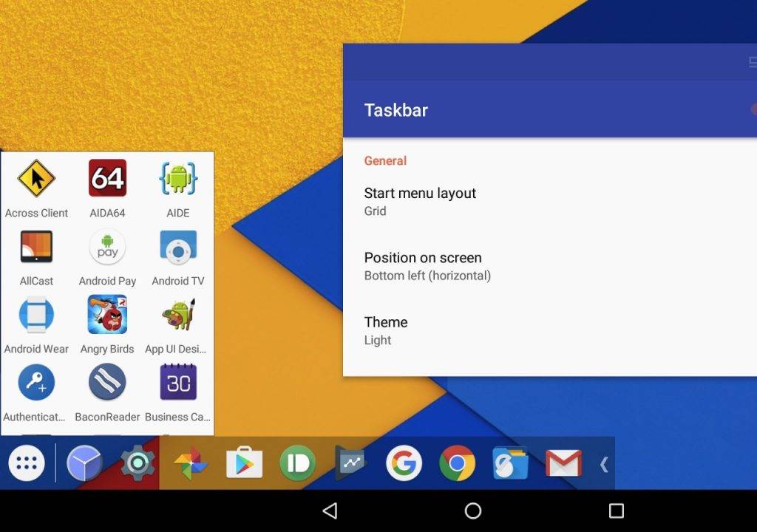Launch Gmail from the taskbar
Viewport: 757px width, 532px height.
click(564, 463)
